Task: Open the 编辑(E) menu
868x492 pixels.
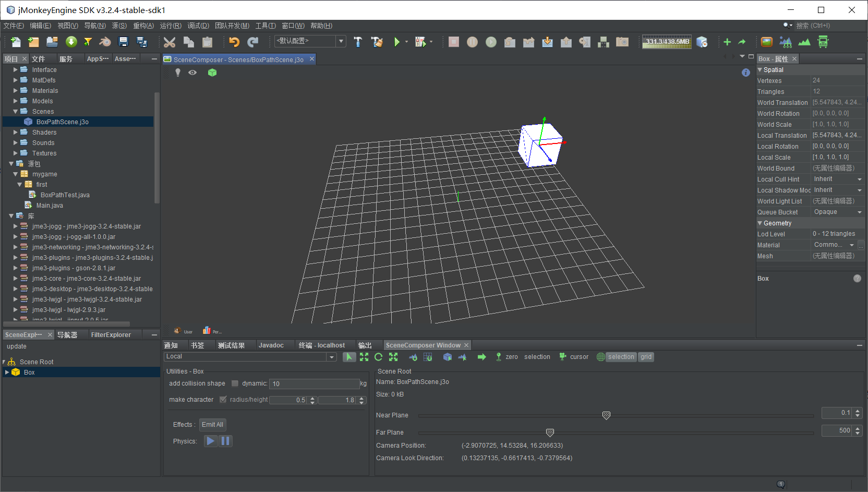Action: (x=40, y=26)
